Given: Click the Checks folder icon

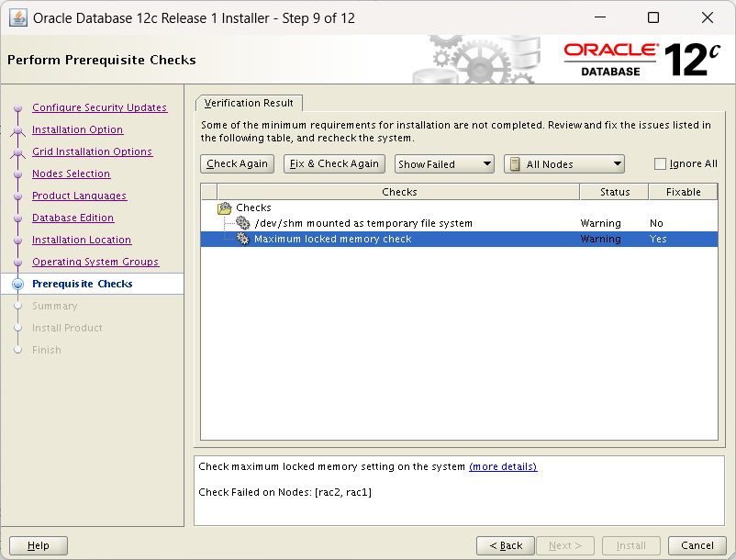Looking at the screenshot, I should coord(225,208).
